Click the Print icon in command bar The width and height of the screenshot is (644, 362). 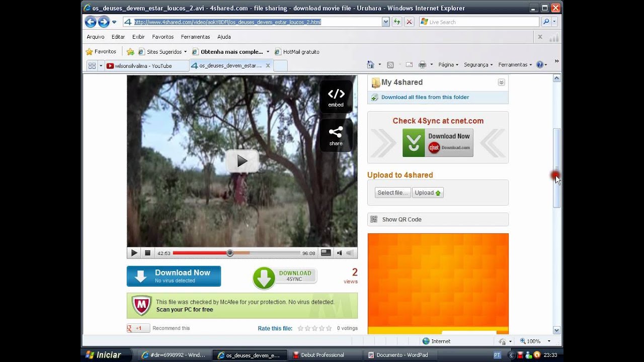pyautogui.click(x=422, y=65)
